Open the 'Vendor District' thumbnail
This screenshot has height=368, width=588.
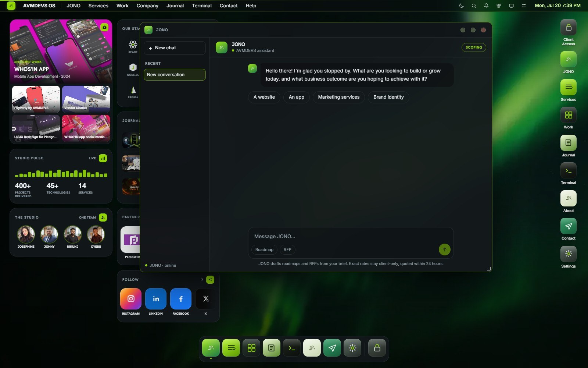pos(86,99)
